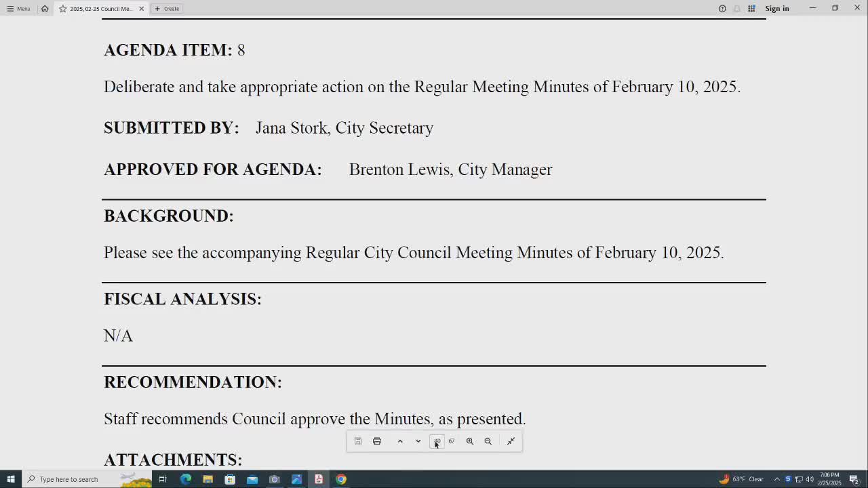Click the Deliberate and take appropriate action sentence
This screenshot has height=488, width=868.
[x=422, y=87]
